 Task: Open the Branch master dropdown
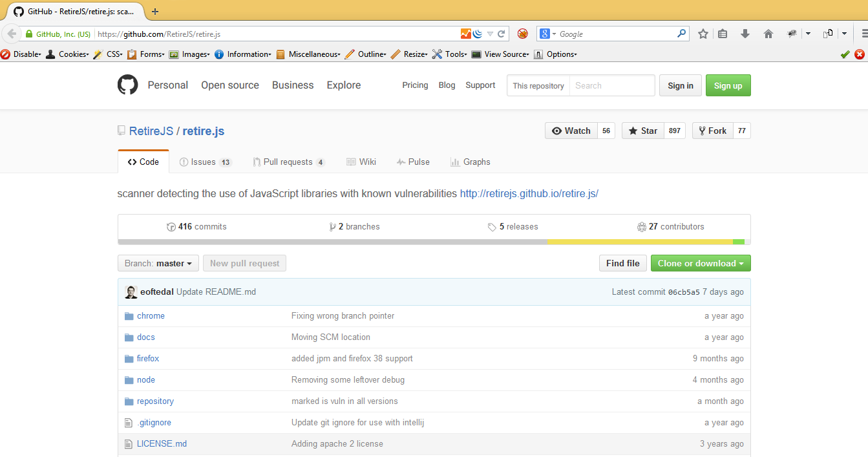tap(158, 263)
